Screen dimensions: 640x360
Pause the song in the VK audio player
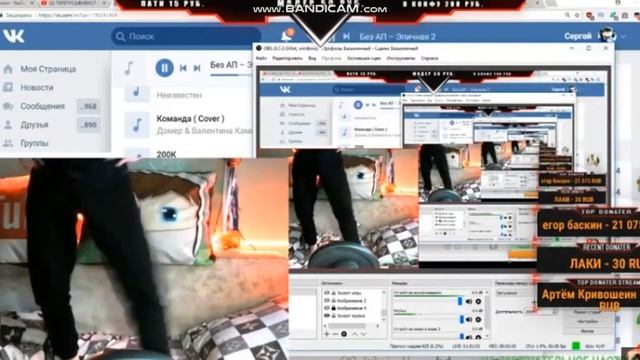[x=164, y=68]
